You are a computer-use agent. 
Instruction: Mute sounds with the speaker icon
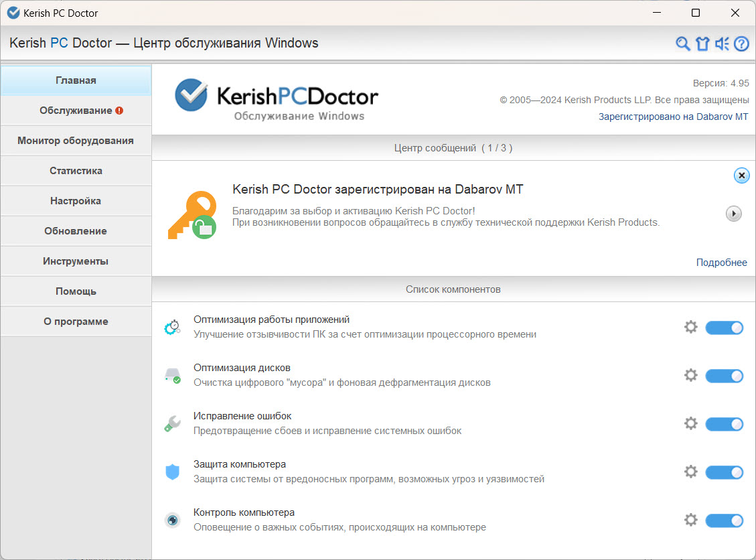(722, 44)
